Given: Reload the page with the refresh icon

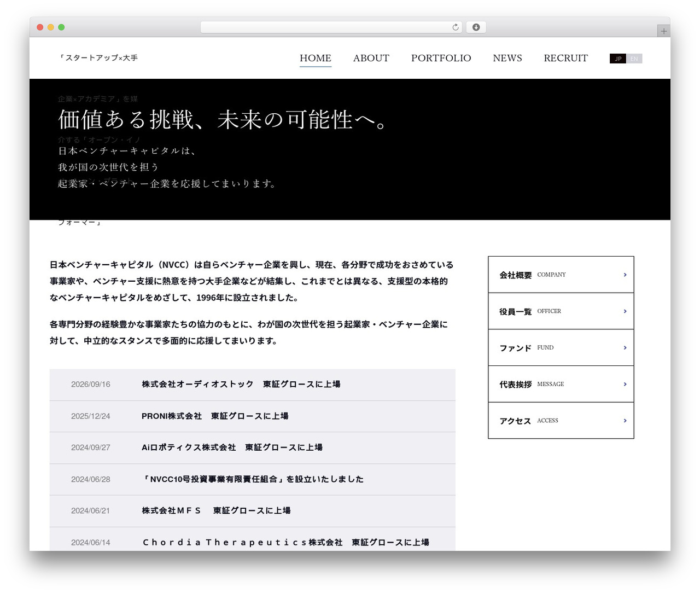Looking at the screenshot, I should pos(456,27).
